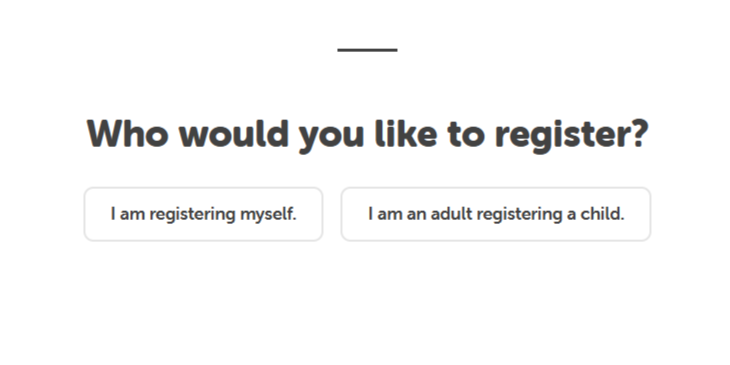Click "am" inside the self-registration button
Screen dimensions: 730x365
pyautogui.click(x=132, y=216)
